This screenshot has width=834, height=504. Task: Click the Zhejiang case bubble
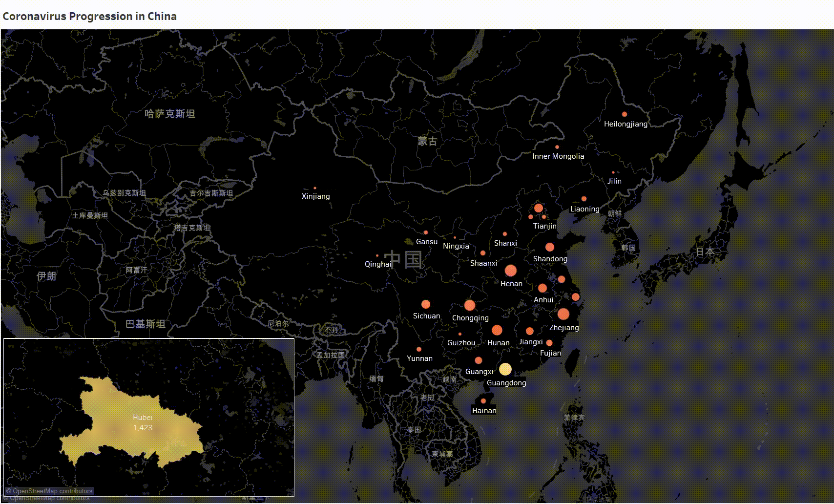click(563, 314)
